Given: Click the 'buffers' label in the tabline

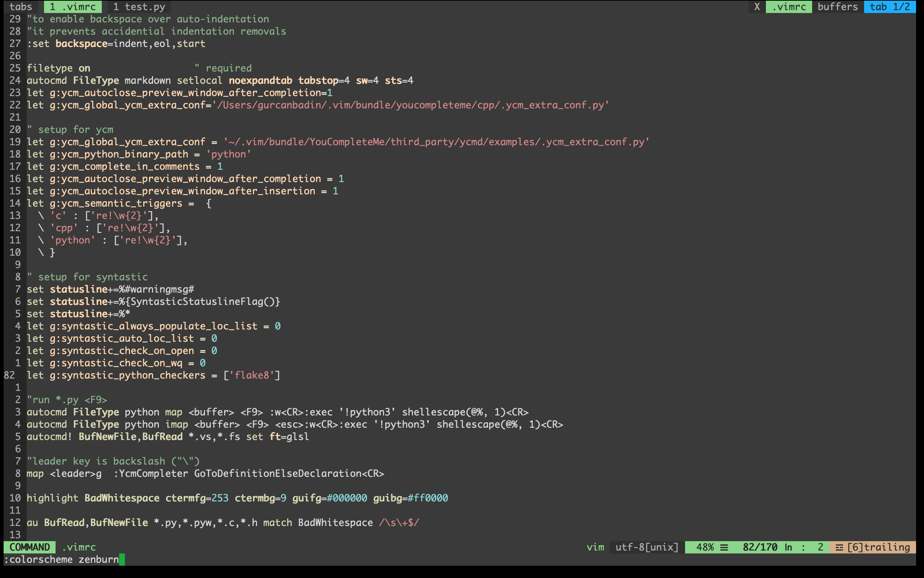Looking at the screenshot, I should [838, 7].
